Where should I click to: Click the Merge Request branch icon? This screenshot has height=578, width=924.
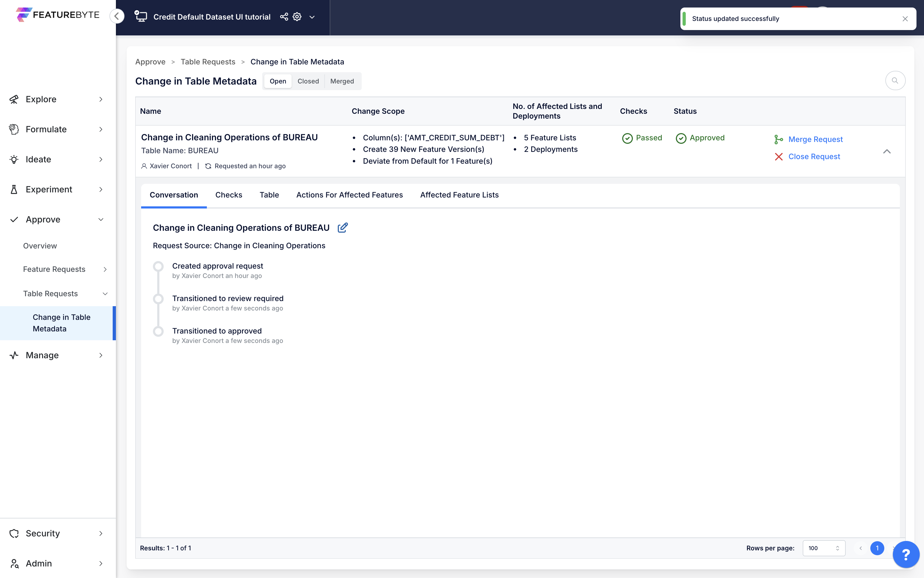click(x=778, y=140)
